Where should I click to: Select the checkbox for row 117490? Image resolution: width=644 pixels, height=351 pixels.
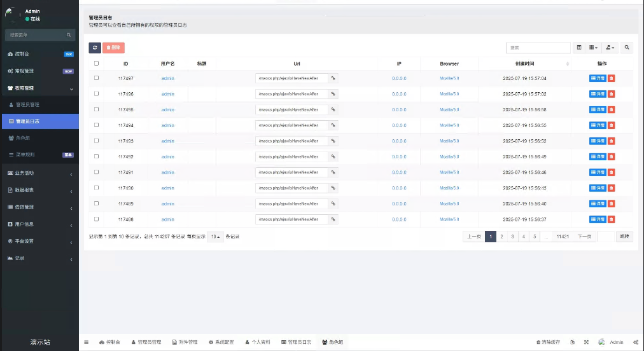coord(97,188)
